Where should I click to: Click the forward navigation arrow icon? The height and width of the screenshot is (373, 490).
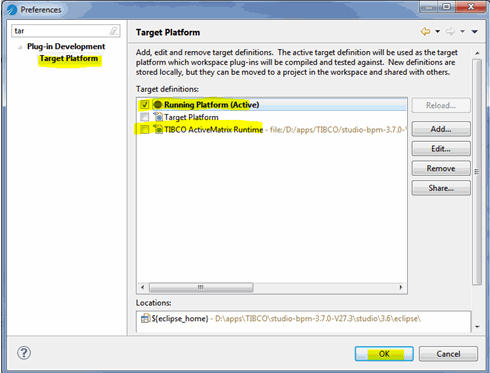click(x=450, y=32)
